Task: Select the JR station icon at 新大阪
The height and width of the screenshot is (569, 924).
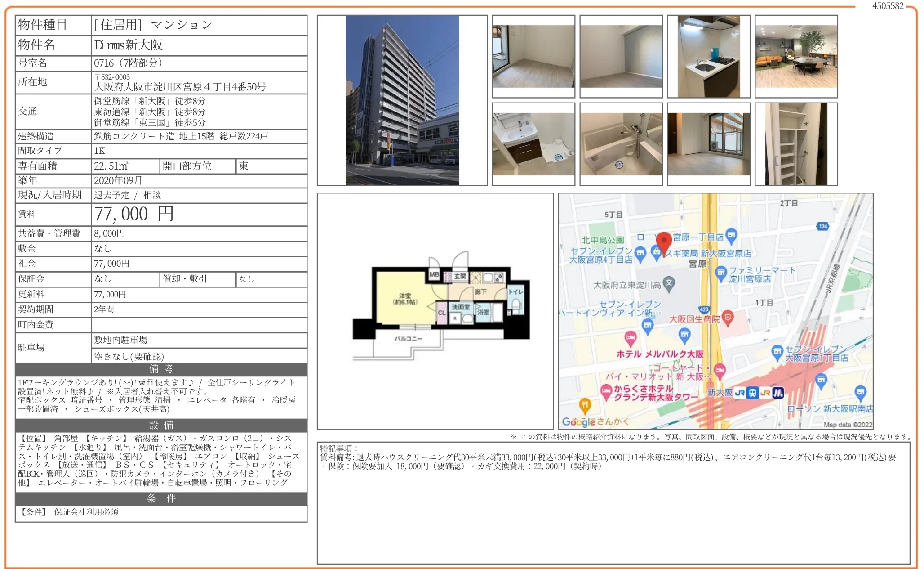Action: (x=739, y=393)
